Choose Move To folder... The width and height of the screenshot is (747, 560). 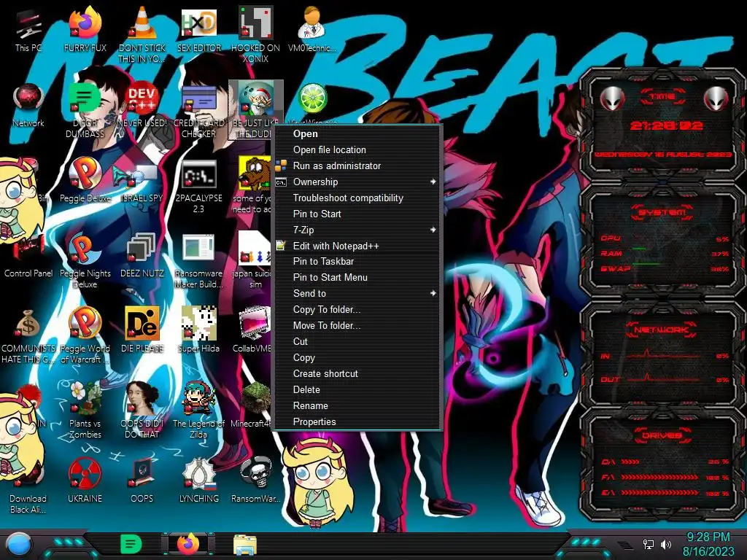tap(357, 326)
